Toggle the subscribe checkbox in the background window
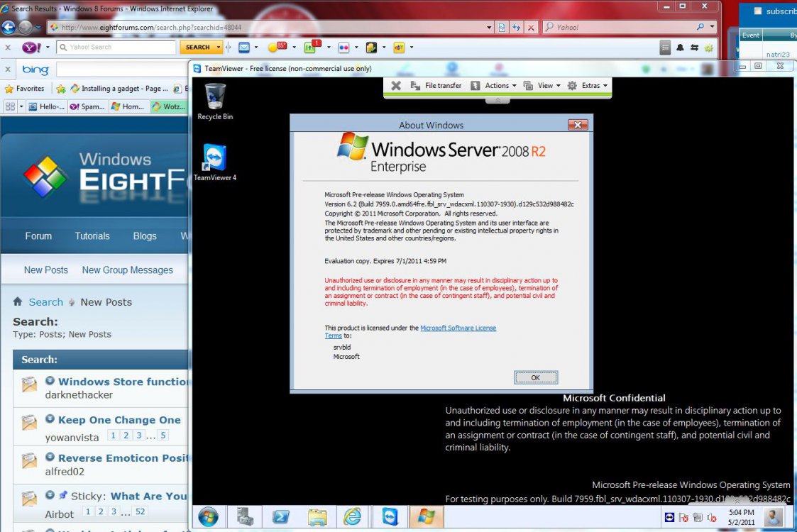The width and height of the screenshot is (797, 532). pos(757,11)
